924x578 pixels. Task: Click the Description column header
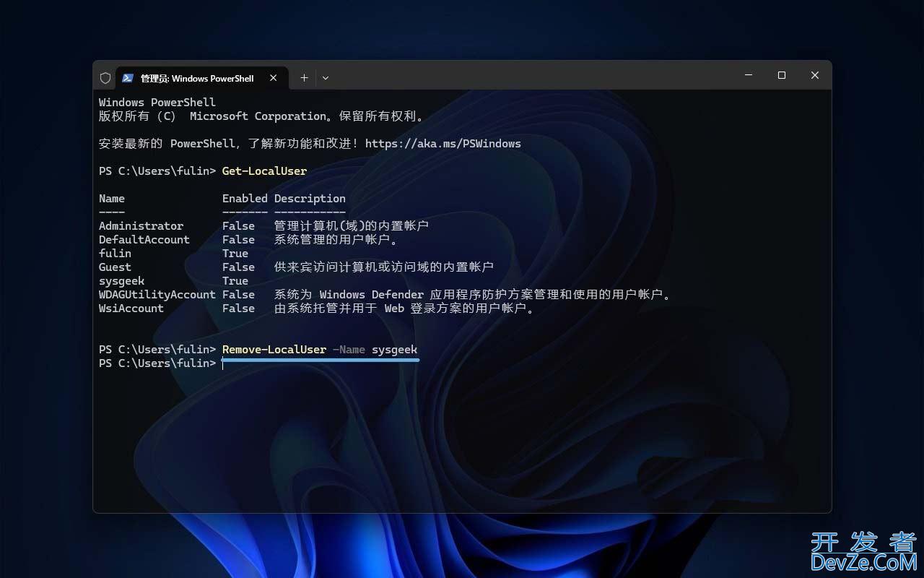pos(310,198)
